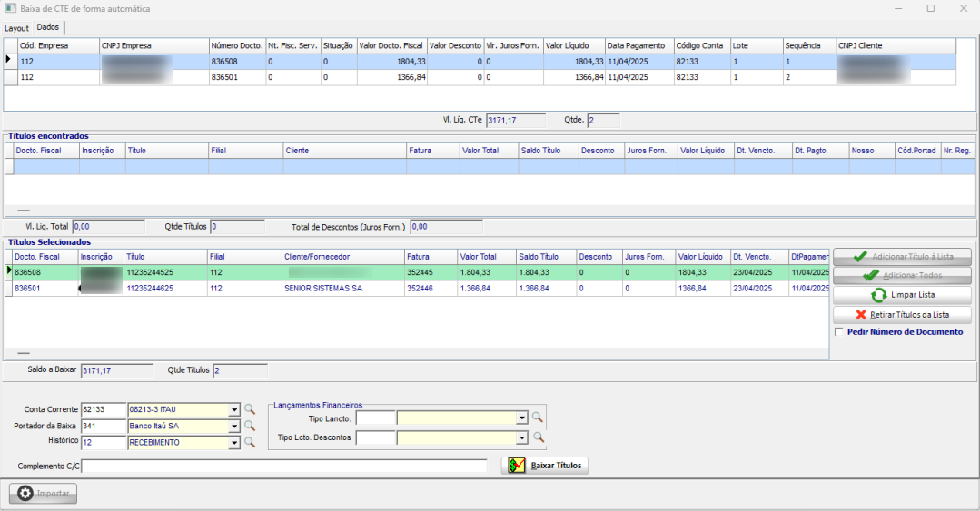The width and height of the screenshot is (980, 511).
Task: Open lookup icon for Tipo Lancto.
Action: 538,418
